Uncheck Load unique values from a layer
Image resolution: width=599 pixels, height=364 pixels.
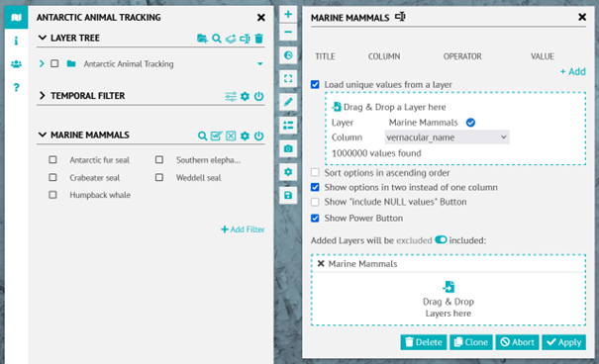tap(315, 84)
